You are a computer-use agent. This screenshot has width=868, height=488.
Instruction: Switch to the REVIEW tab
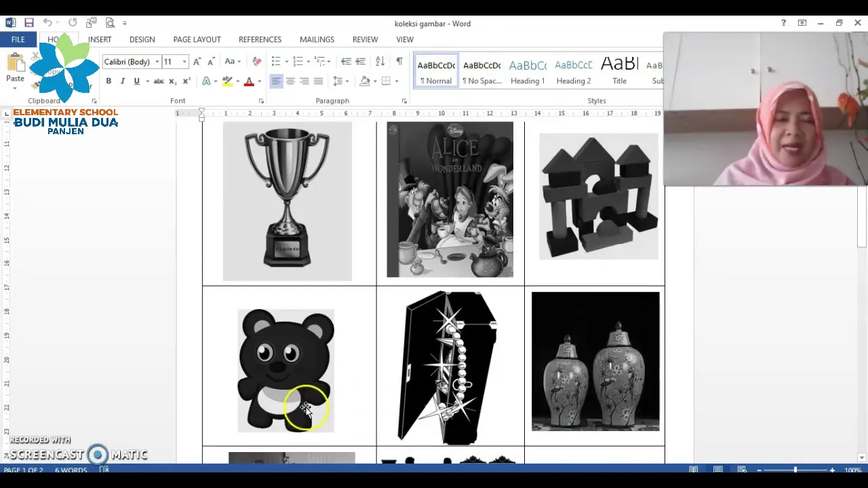click(x=365, y=39)
